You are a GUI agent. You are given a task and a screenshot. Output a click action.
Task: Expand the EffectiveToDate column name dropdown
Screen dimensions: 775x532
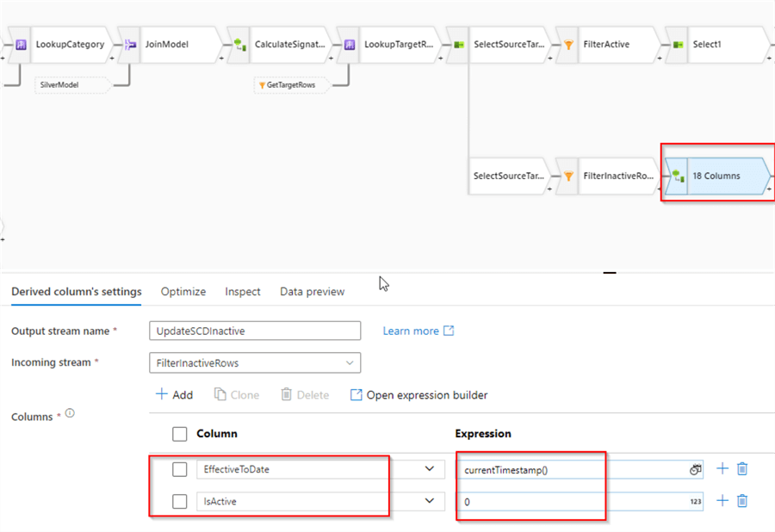pos(430,469)
